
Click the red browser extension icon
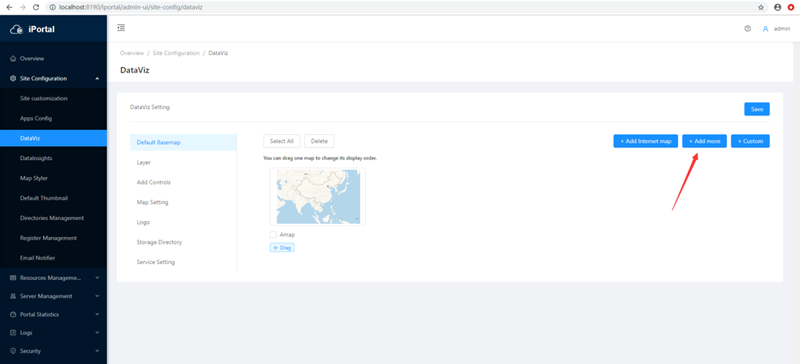point(791,7)
